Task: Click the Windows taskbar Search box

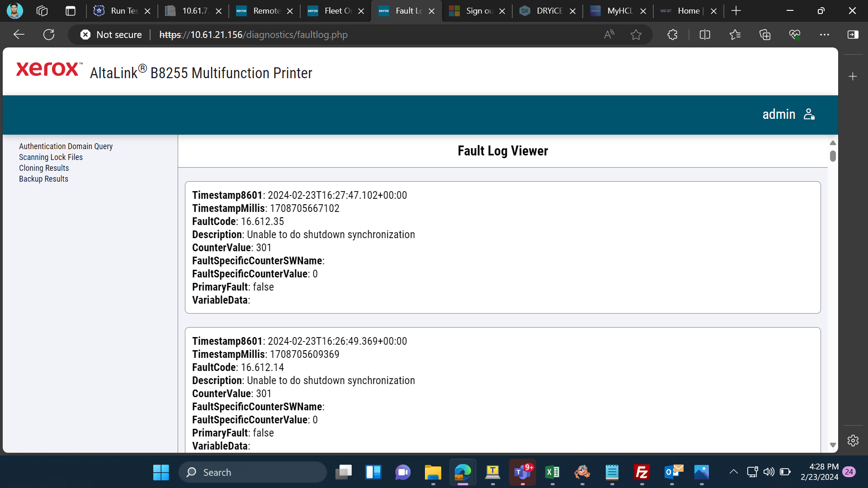Action: (x=253, y=472)
